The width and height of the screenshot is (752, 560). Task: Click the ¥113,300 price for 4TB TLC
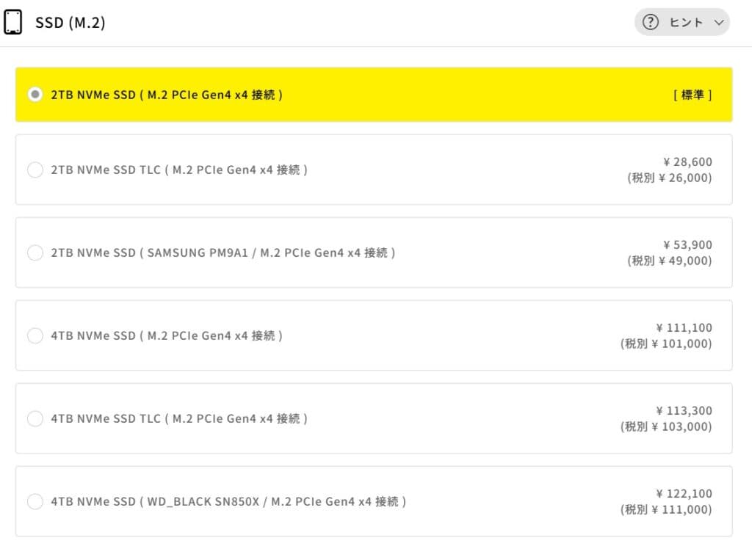pyautogui.click(x=684, y=410)
